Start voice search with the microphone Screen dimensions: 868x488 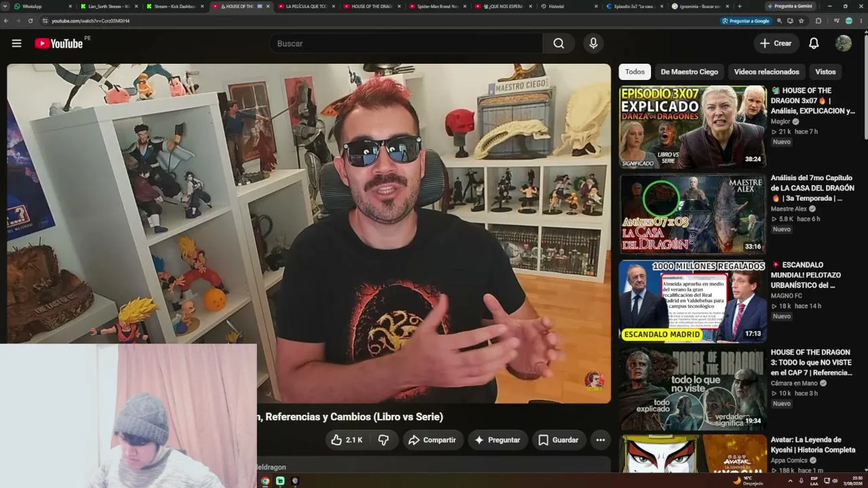click(x=593, y=43)
